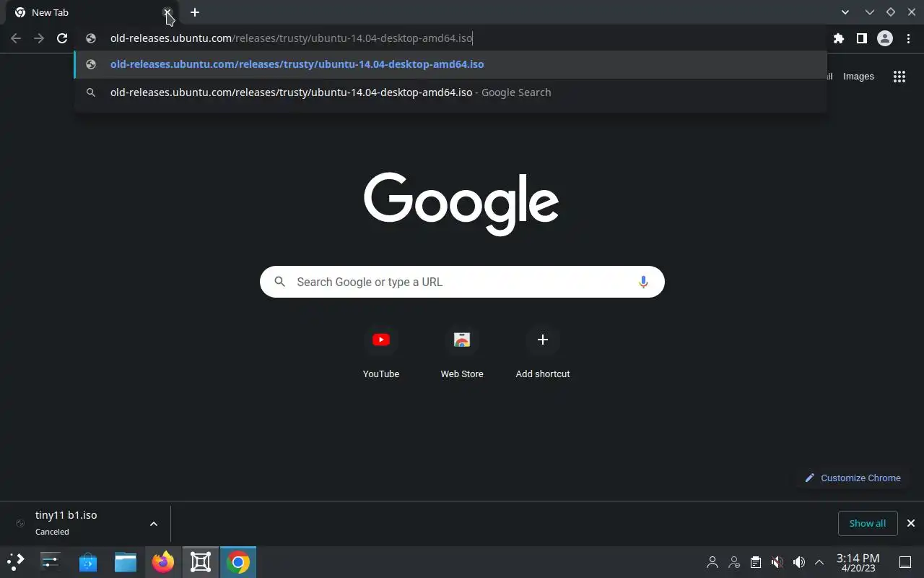Viewport: 924px width, 578px height.
Task: Open the Images link
Action: [858, 77]
